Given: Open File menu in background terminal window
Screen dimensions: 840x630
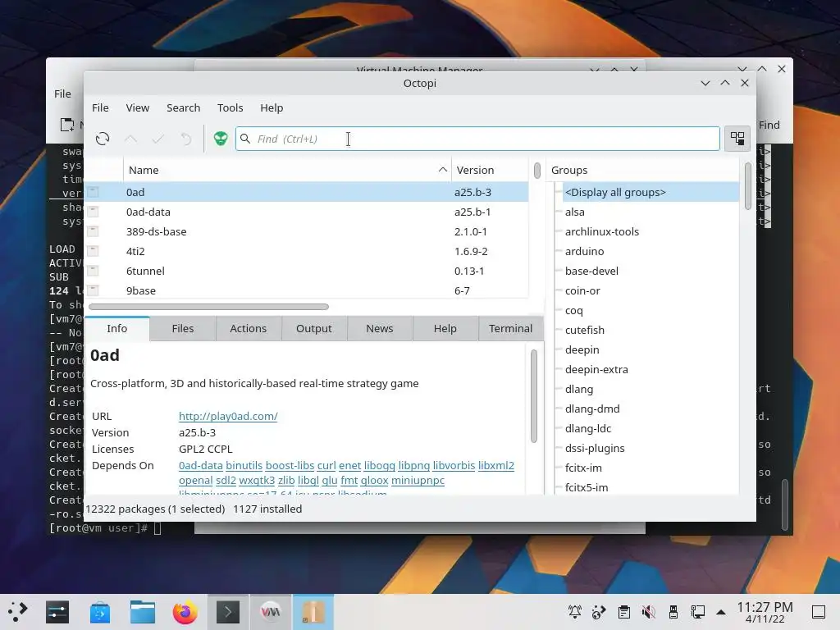Looking at the screenshot, I should pyautogui.click(x=62, y=94).
